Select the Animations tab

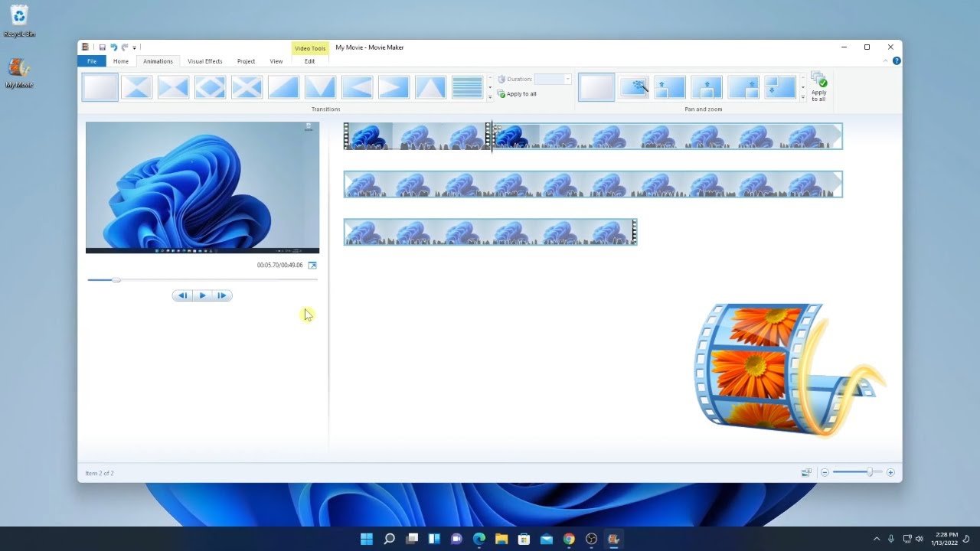coord(158,61)
